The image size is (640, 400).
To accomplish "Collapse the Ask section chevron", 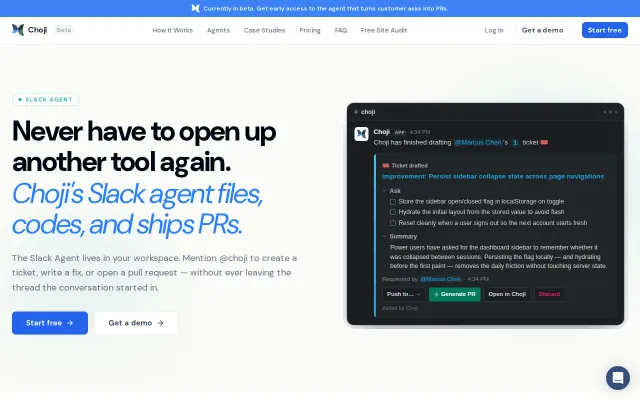I will click(384, 191).
